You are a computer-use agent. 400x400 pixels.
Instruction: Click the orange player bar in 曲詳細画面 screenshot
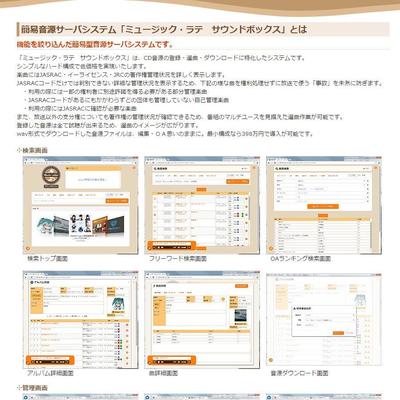(172, 360)
